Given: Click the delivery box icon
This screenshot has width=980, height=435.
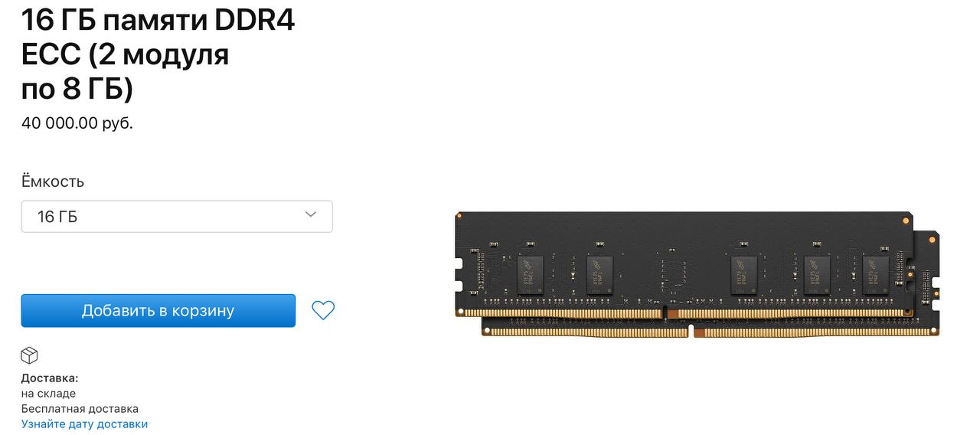Looking at the screenshot, I should tap(29, 355).
